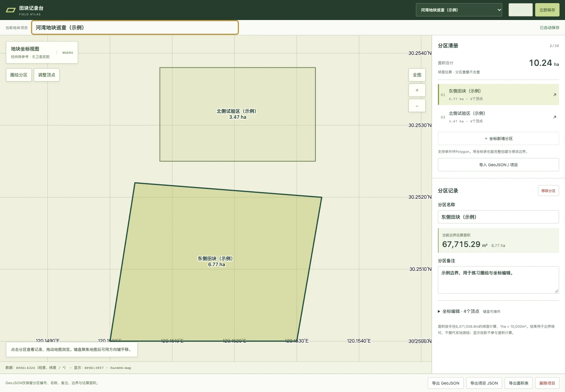Image resolution: width=565 pixels, height=392 pixels.
Task: Activate the 调整顶点 vertex editing mode
Action: [47, 75]
